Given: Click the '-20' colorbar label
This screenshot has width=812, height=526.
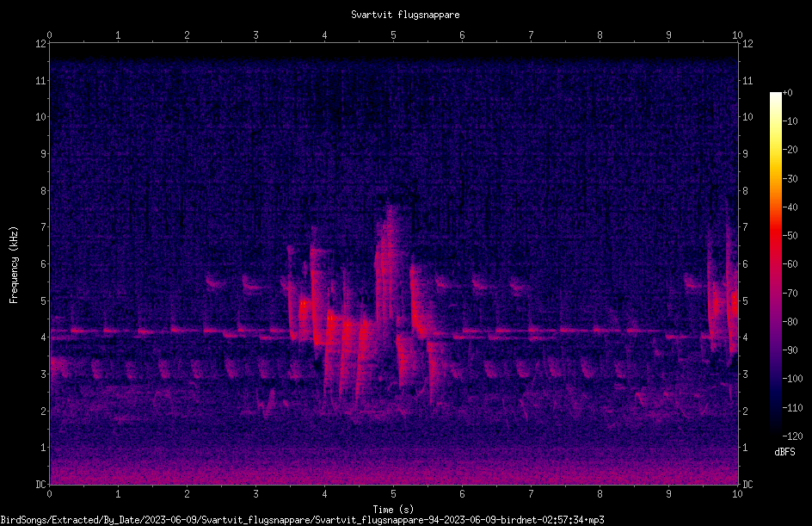Looking at the screenshot, I should click(x=790, y=150).
